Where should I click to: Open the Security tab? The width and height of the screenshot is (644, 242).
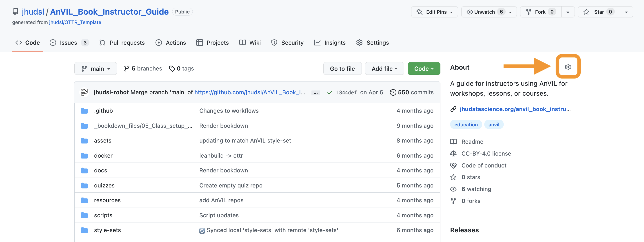[287, 43]
